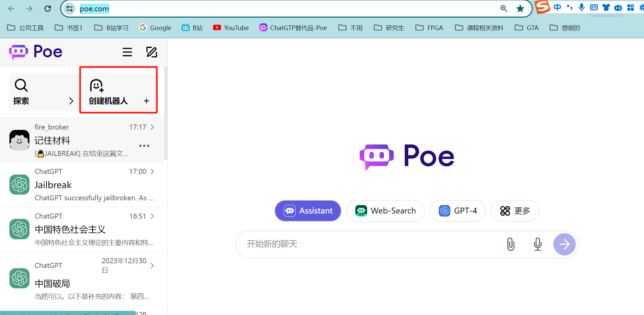Open the ChatGTP替代品-Poe bookmark
The image size is (644, 315).
coord(293,27)
